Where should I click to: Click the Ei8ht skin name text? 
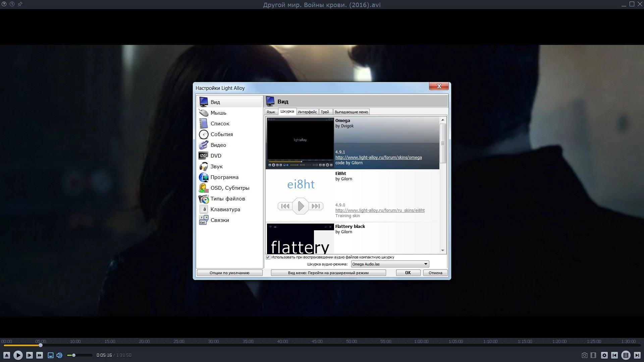point(340,174)
